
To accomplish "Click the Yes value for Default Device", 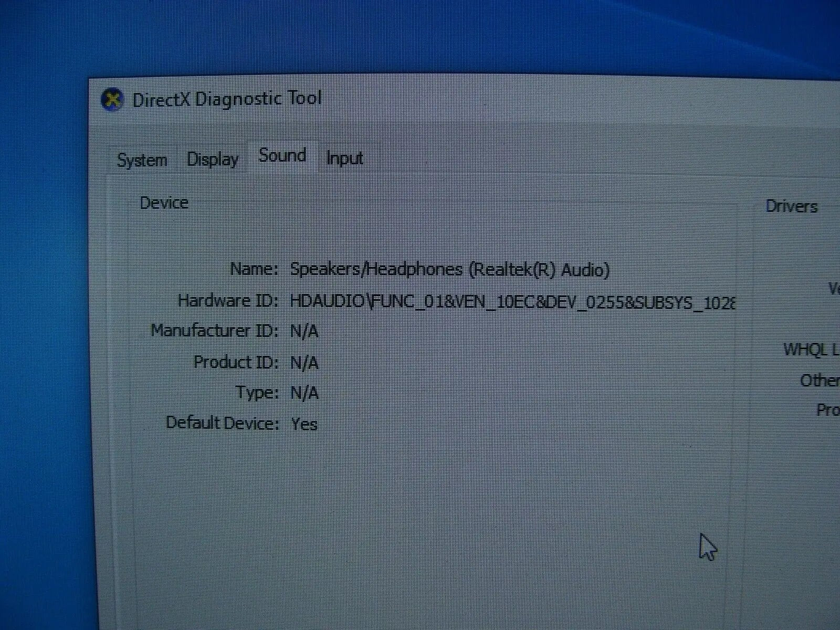I will (304, 424).
